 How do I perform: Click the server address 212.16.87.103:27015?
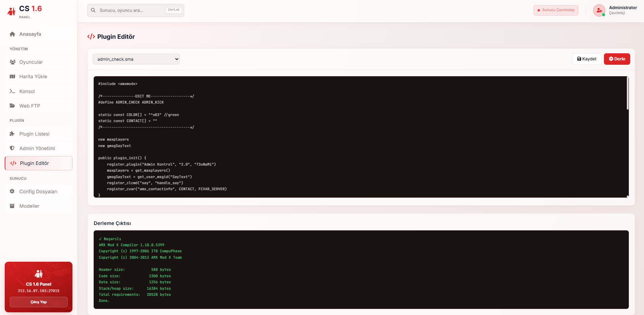(x=39, y=291)
